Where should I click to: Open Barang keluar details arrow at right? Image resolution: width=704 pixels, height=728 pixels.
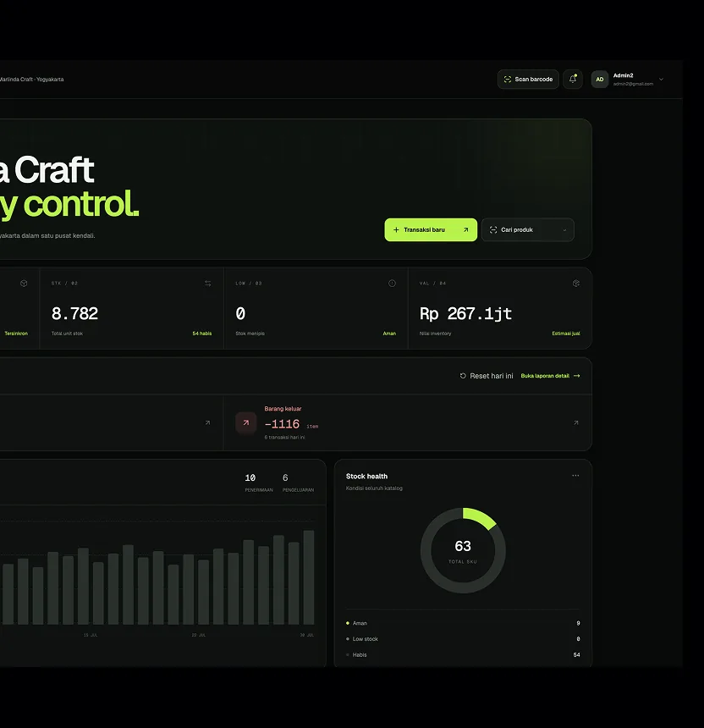pyautogui.click(x=576, y=422)
